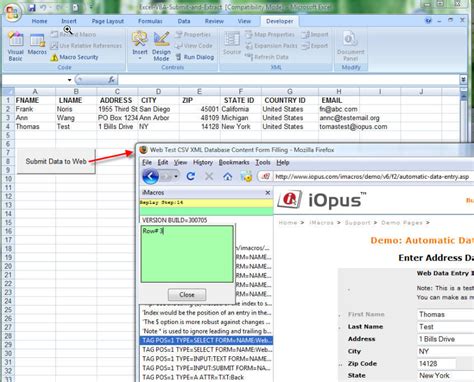Open the Excel Help icon
The width and height of the screenshot is (474, 382).
[428, 21]
